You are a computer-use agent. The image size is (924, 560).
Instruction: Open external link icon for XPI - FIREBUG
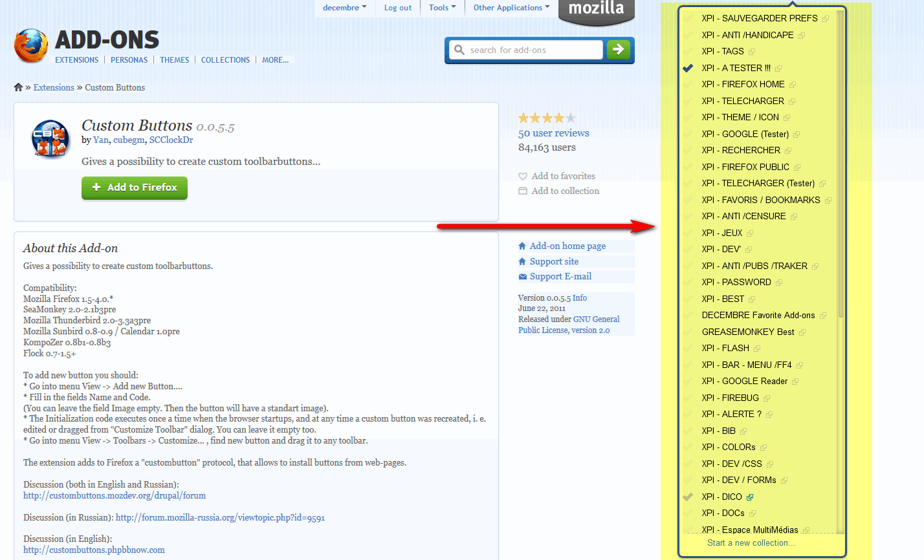pyautogui.click(x=767, y=398)
